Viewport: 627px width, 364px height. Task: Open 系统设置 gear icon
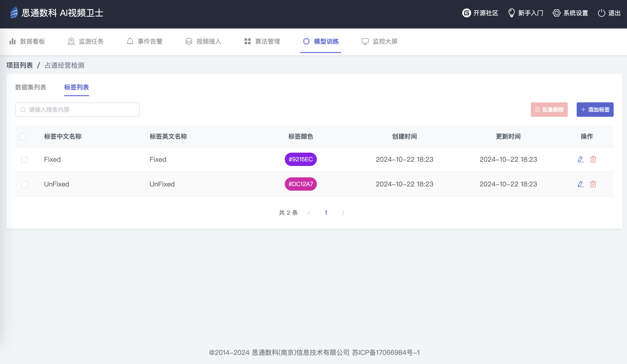[x=556, y=13]
